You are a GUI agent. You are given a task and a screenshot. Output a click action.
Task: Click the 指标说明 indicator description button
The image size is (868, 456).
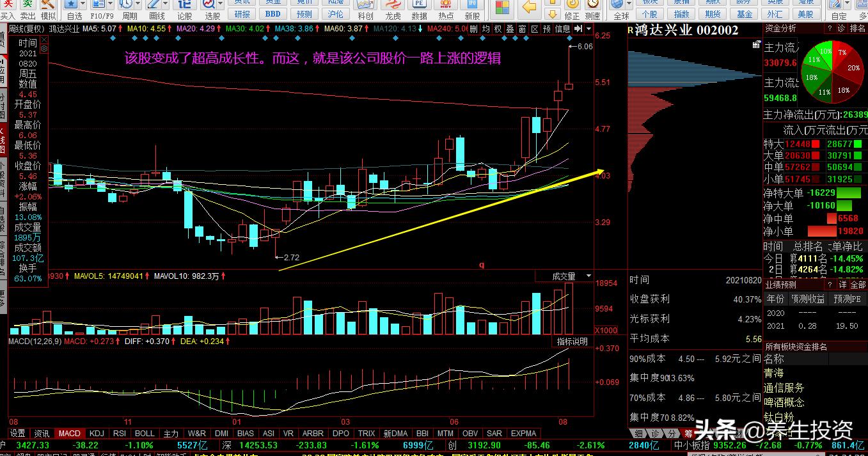572,342
